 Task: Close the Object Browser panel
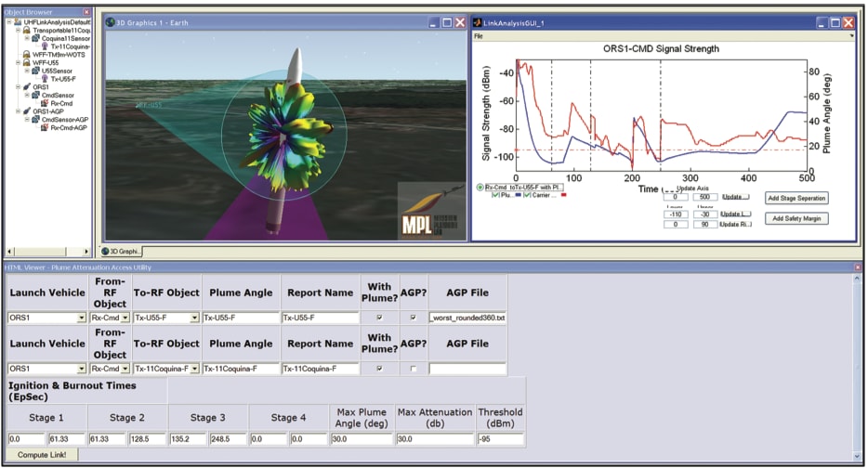pyautogui.click(x=86, y=12)
